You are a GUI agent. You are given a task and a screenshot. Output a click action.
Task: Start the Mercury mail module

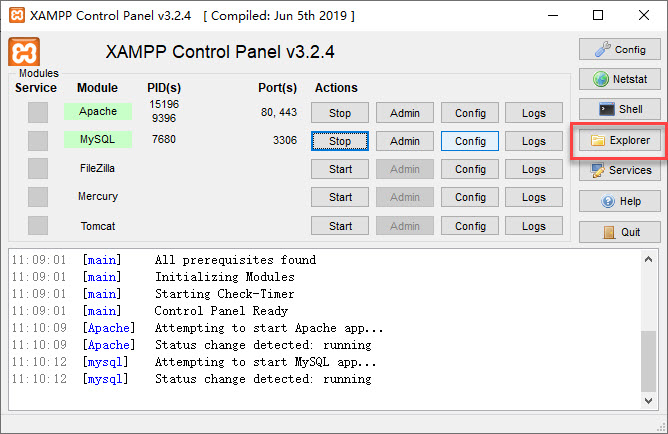click(x=340, y=197)
